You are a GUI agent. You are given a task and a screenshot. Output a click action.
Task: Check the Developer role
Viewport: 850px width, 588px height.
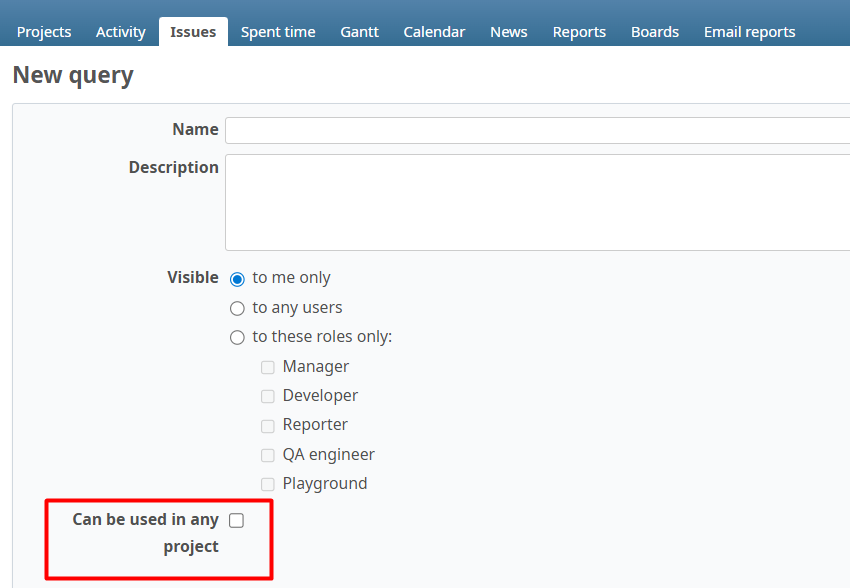point(268,396)
